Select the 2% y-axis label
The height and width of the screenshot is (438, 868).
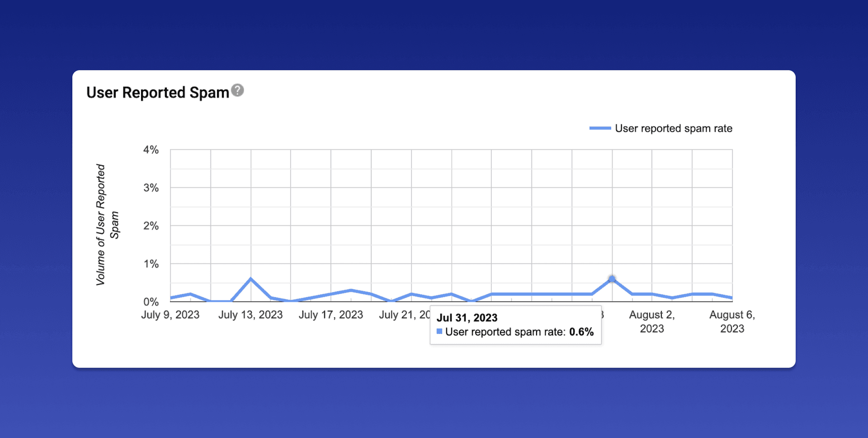coord(151,226)
